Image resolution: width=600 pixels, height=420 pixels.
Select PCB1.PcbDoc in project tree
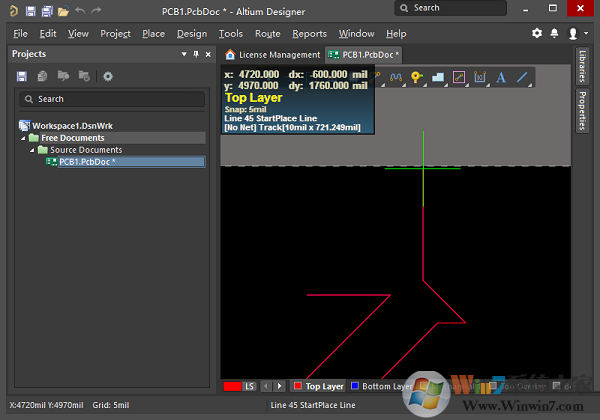coord(131,162)
